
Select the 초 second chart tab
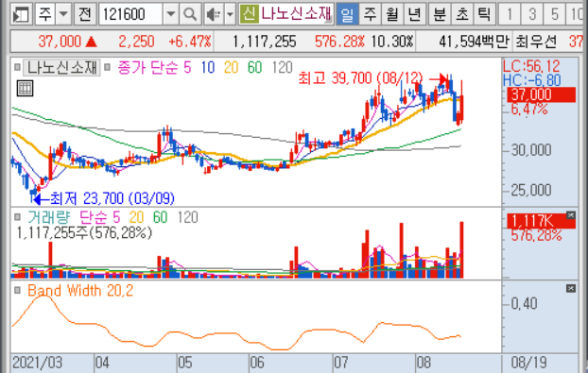pos(462,14)
